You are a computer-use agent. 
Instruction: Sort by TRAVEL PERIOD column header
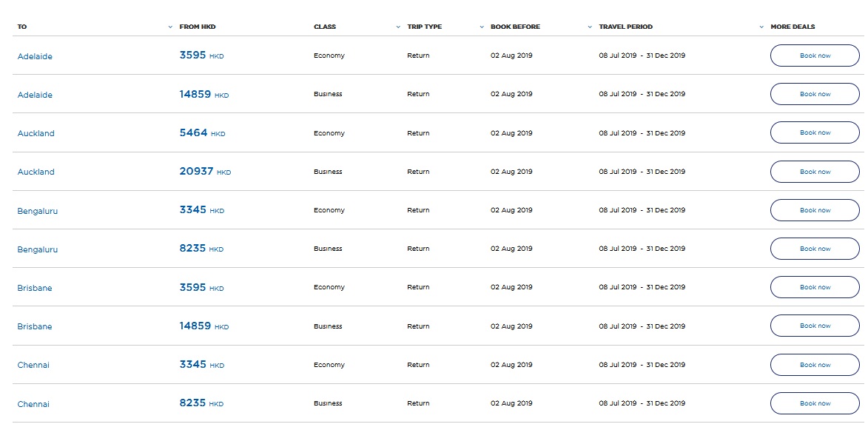point(625,27)
